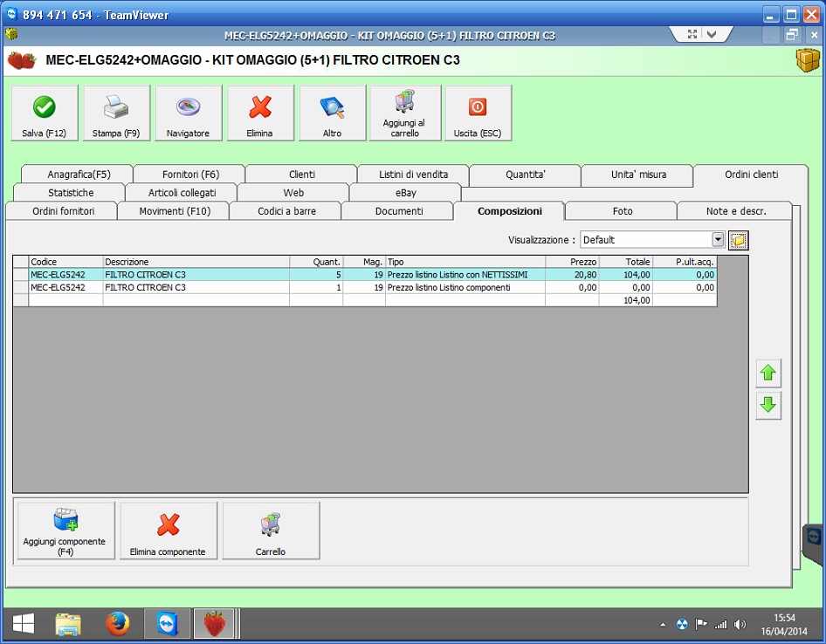Click the strawberry app taskbar icon
This screenshot has height=644, width=826.
(x=215, y=625)
